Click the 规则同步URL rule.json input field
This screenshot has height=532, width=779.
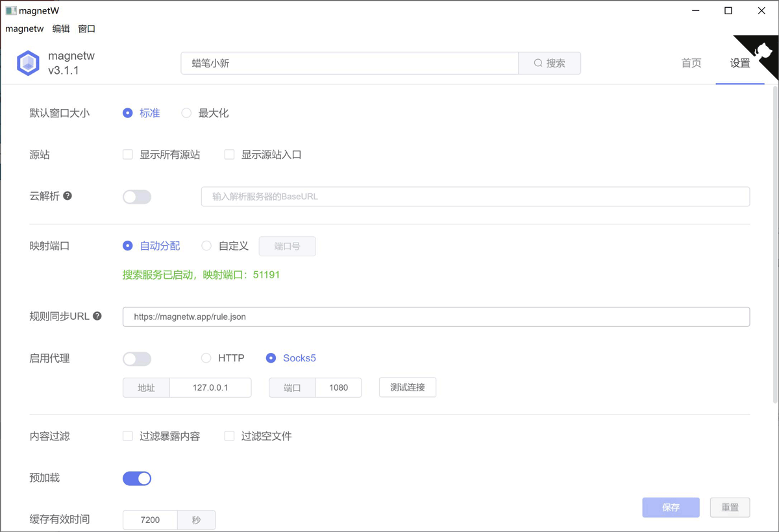pyautogui.click(x=436, y=317)
